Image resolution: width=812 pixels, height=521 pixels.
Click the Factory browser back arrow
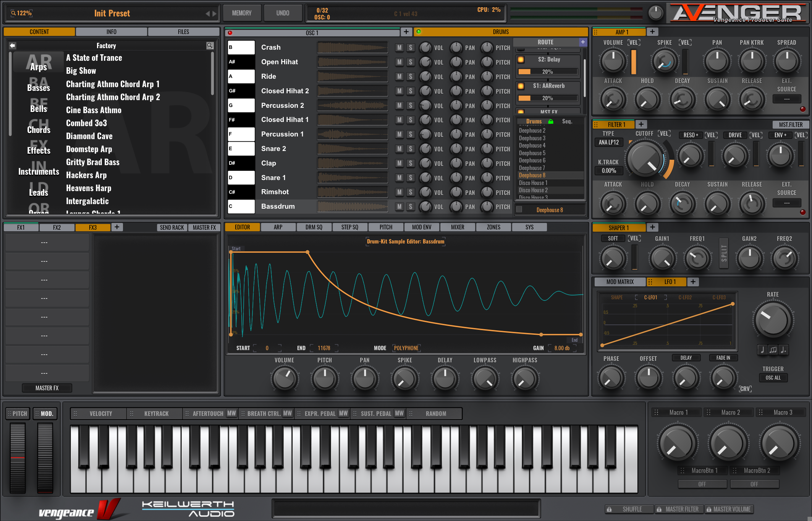[13, 46]
